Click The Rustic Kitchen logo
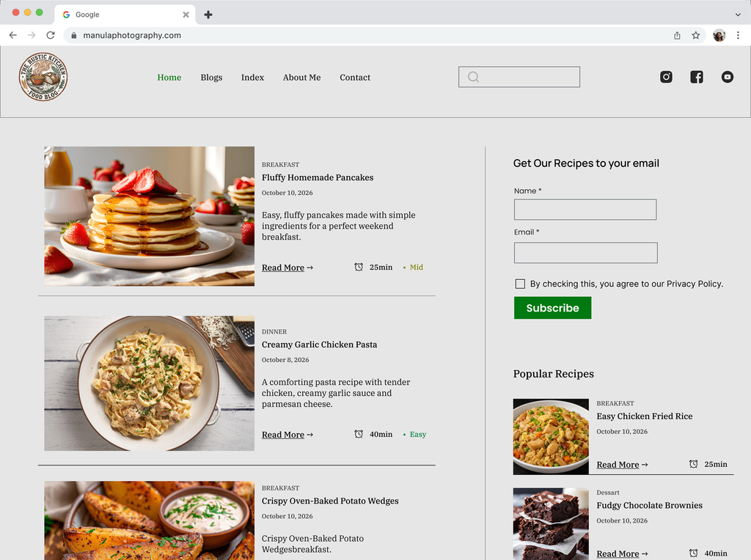 [x=43, y=76]
